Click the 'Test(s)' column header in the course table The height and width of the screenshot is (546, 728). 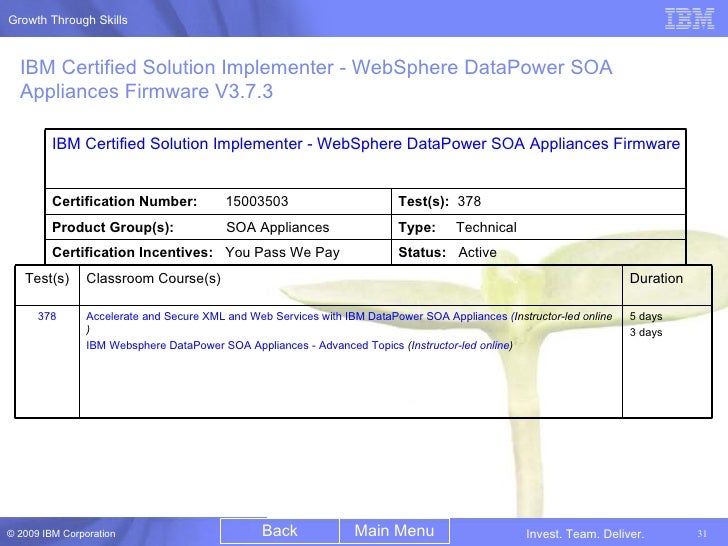(x=47, y=278)
